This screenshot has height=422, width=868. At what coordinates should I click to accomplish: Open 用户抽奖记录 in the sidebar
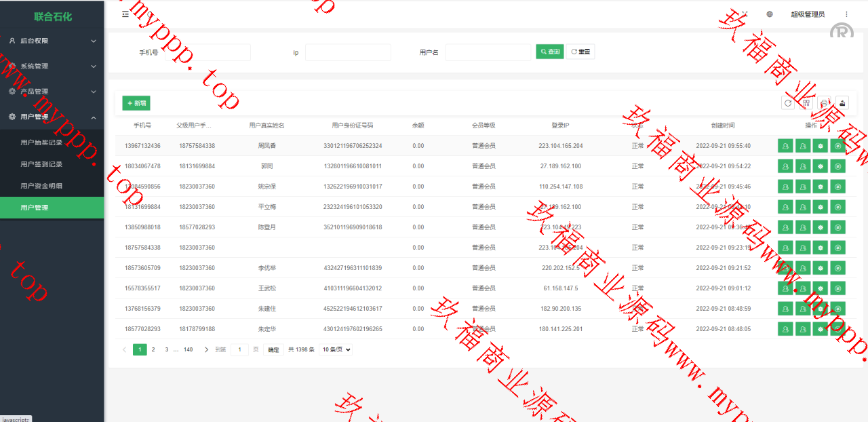click(x=41, y=142)
